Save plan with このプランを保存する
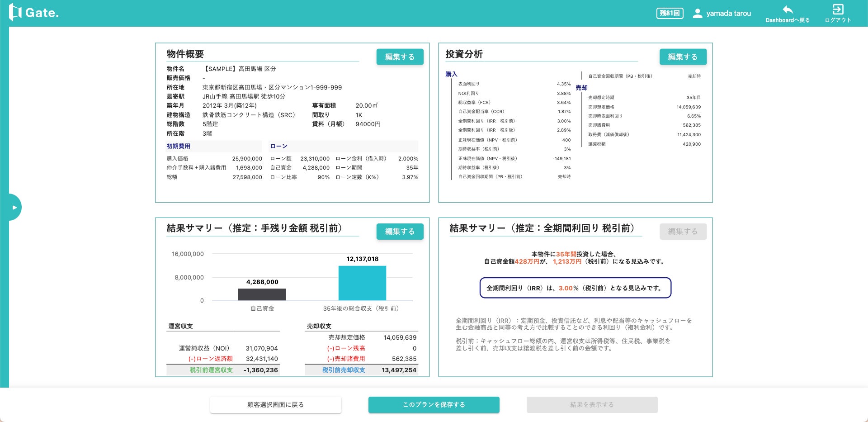This screenshot has width=868, height=422. click(434, 405)
